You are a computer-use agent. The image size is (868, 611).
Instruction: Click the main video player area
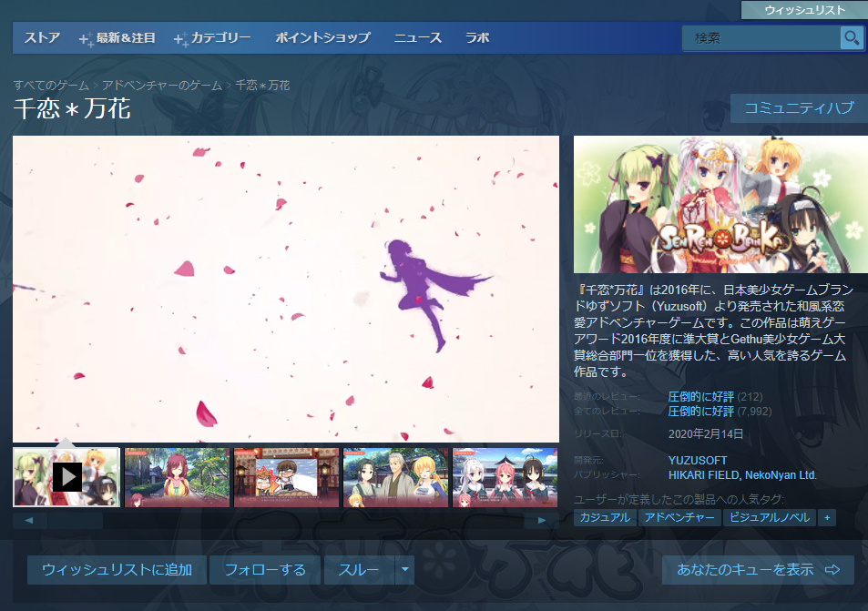(x=286, y=289)
